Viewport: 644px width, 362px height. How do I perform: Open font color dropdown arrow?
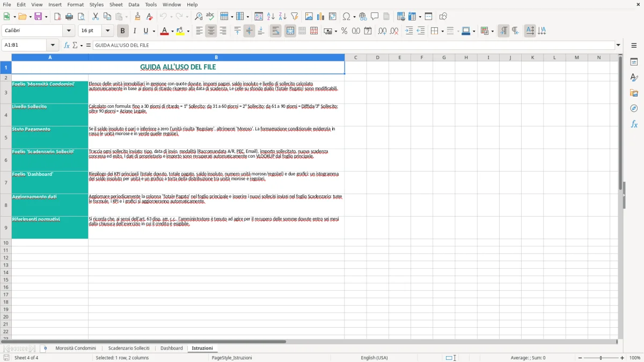click(x=172, y=32)
